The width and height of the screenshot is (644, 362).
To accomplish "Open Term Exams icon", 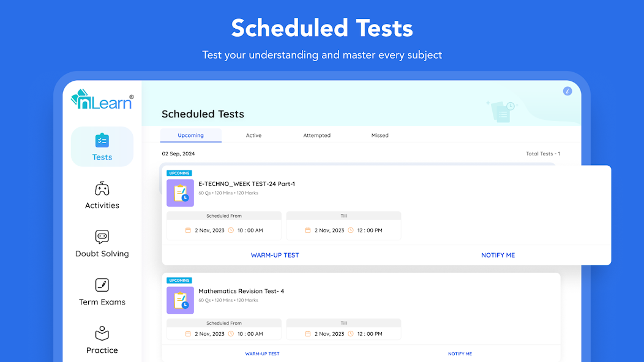I will pos(102,285).
